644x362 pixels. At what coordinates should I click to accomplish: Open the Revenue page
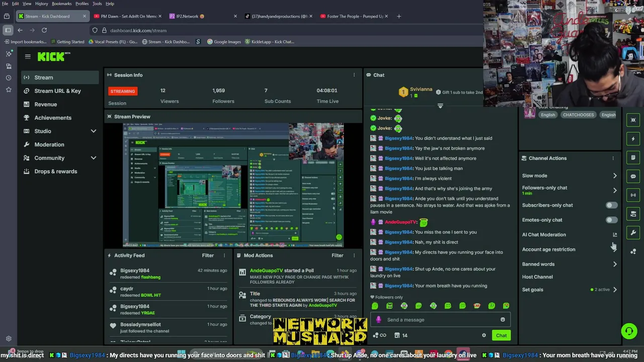(60, 105)
